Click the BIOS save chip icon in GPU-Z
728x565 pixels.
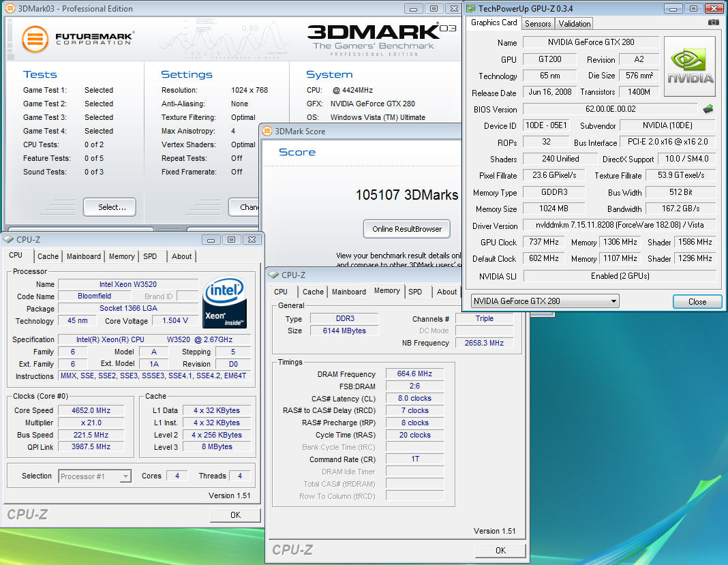(708, 109)
